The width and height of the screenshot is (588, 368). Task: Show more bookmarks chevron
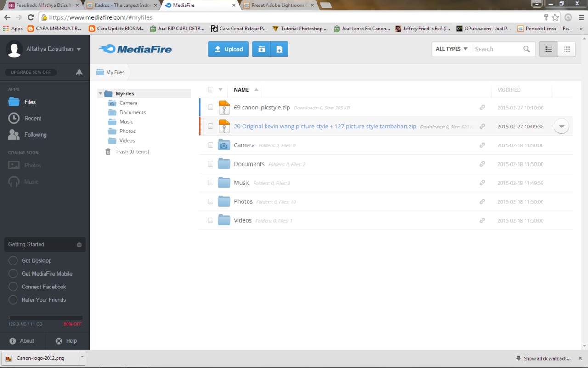pos(582,29)
